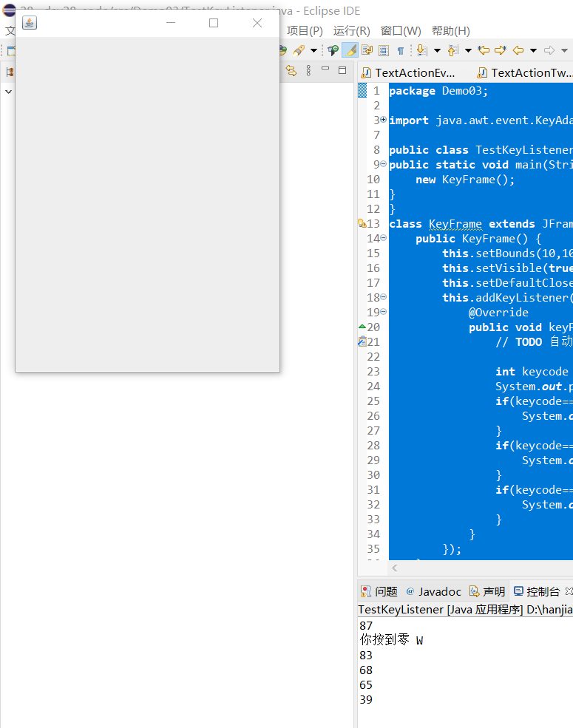Collapse the main method fold at line 9

pyautogui.click(x=383, y=164)
